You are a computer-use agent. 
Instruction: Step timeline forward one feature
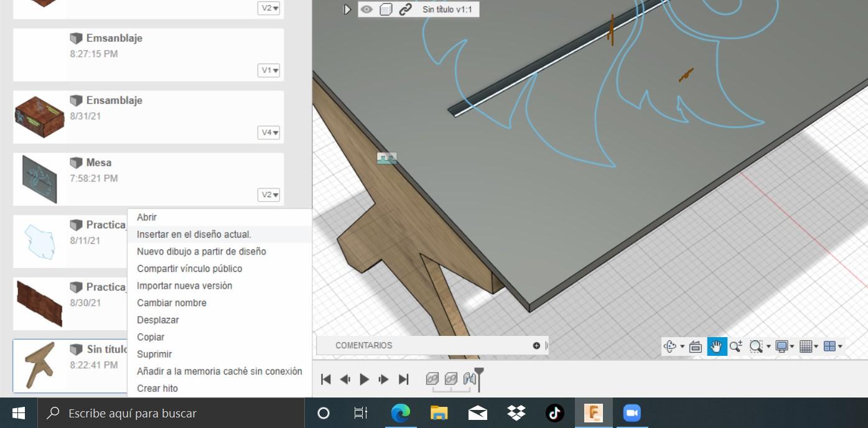pyautogui.click(x=384, y=379)
